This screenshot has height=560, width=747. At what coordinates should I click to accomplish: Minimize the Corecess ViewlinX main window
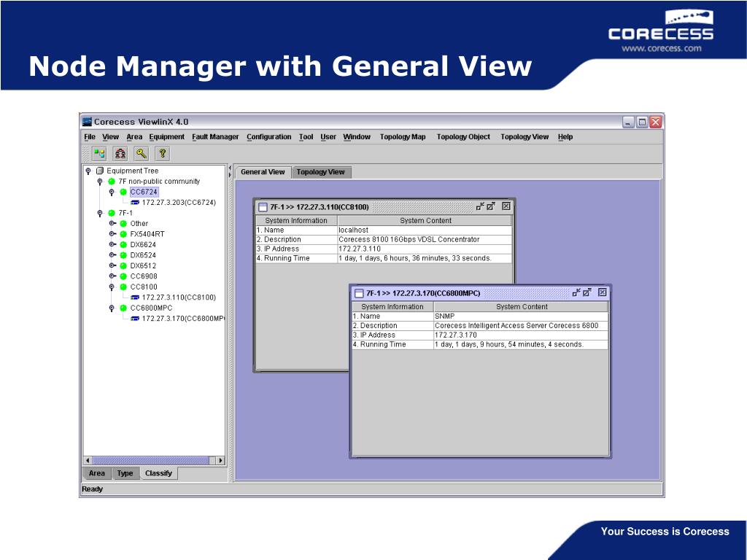[628, 122]
